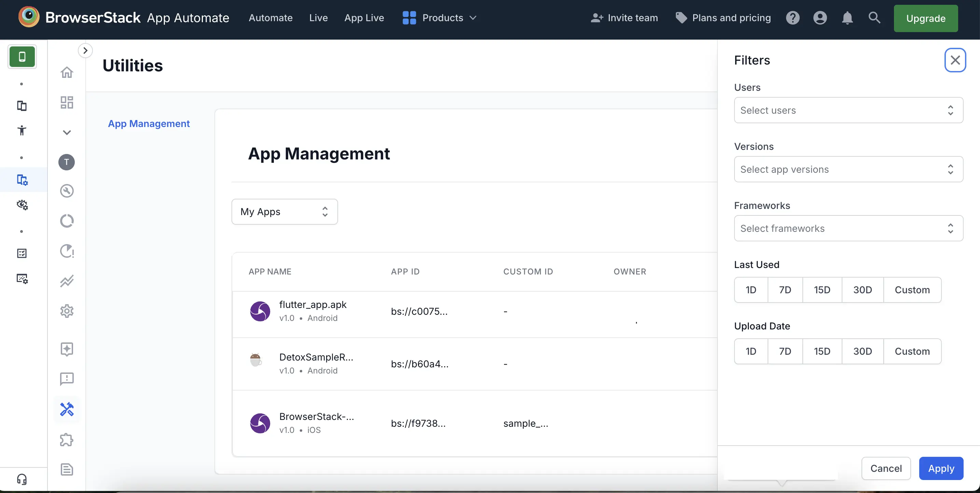This screenshot has height=493, width=980.
Task: Click the BrowserStack-... iOS app name
Action: pyautogui.click(x=317, y=416)
